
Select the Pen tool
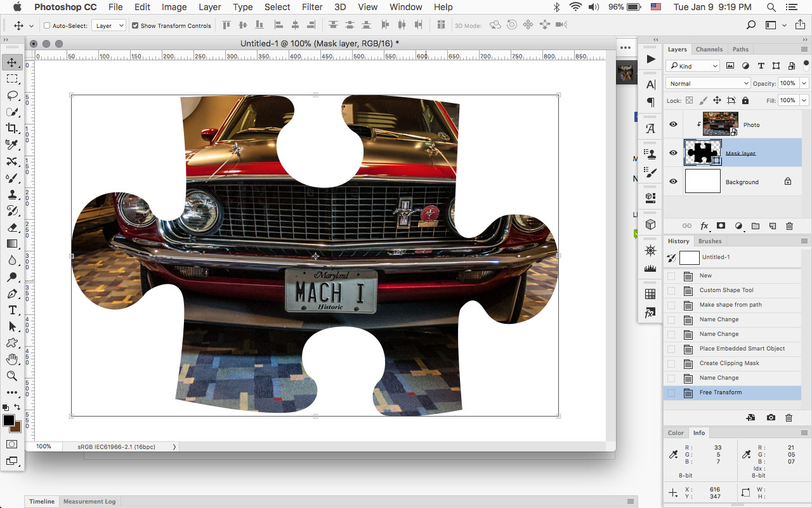12,293
